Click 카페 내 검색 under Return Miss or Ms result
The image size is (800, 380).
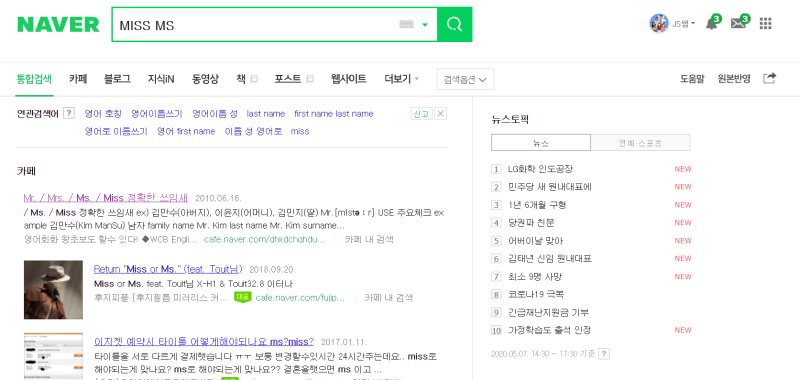pos(388,297)
